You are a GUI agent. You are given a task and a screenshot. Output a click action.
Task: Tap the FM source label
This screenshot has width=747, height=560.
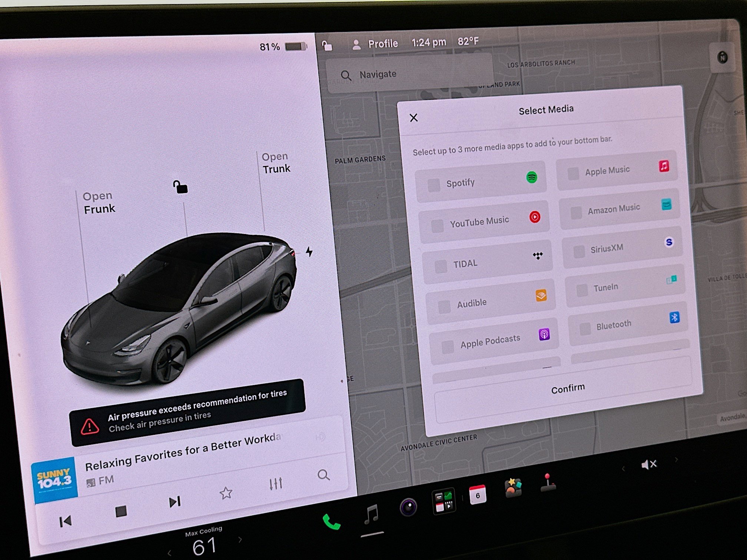100,481
